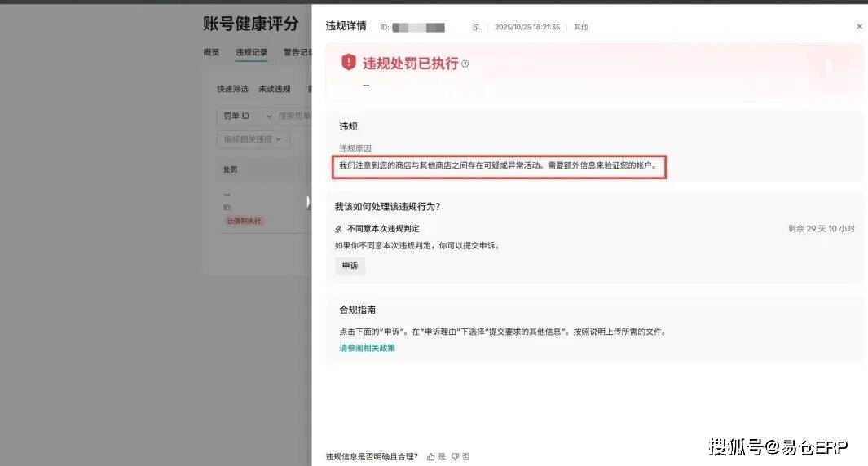Click the timestamp 2025/10/25 18:21:35

coord(527,27)
